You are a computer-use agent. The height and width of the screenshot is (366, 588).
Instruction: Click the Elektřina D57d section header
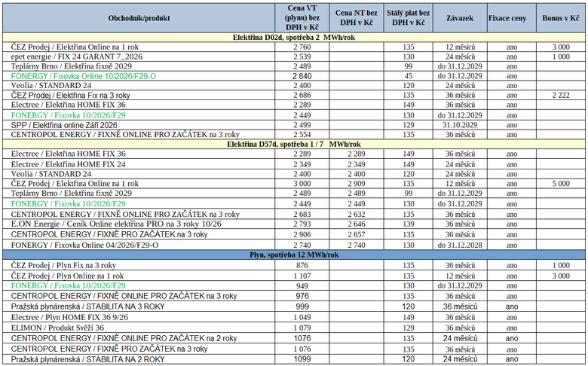click(x=294, y=145)
